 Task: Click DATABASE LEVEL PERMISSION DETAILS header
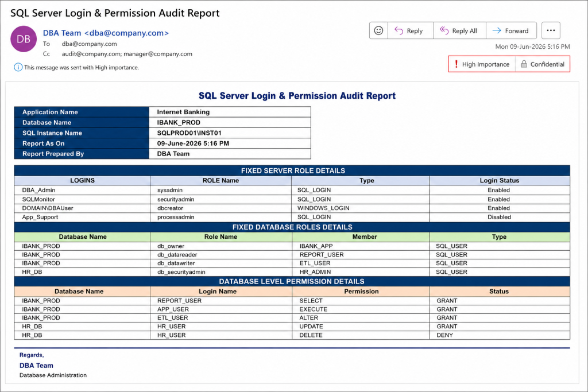tap(292, 281)
